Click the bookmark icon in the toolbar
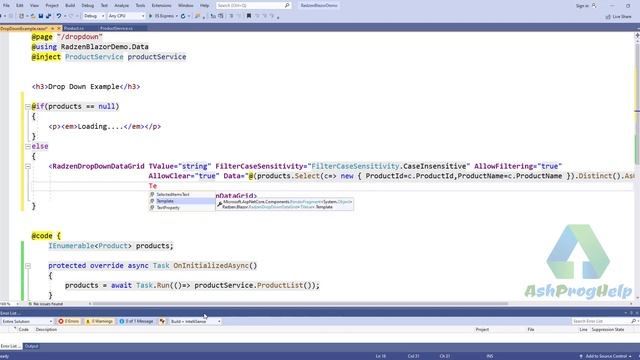This screenshot has width=640, height=360. 249,16
